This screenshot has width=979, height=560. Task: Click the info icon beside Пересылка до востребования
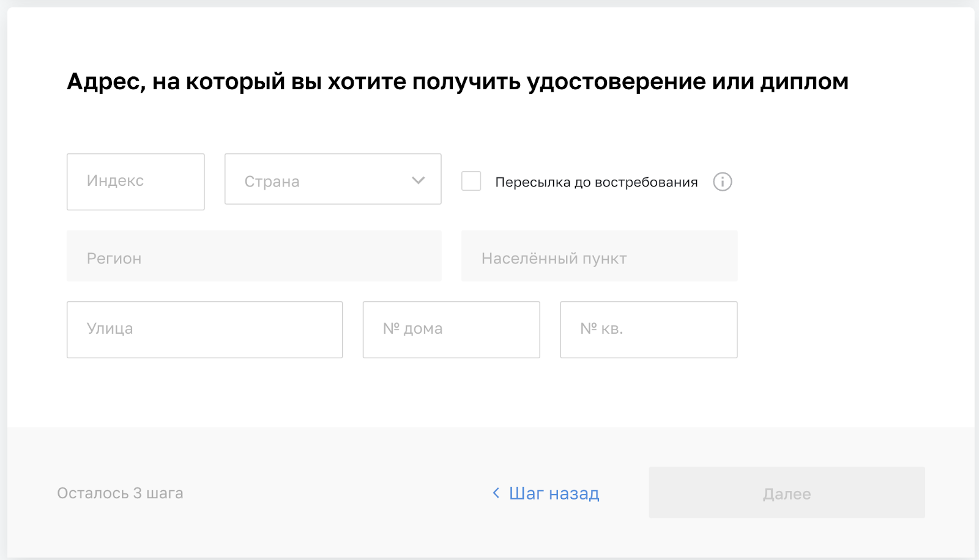[722, 182]
